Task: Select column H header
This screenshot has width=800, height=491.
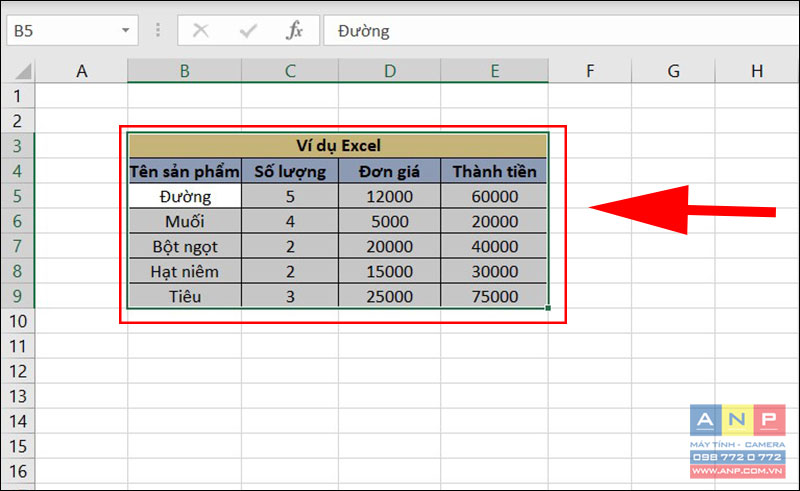Action: pos(757,70)
